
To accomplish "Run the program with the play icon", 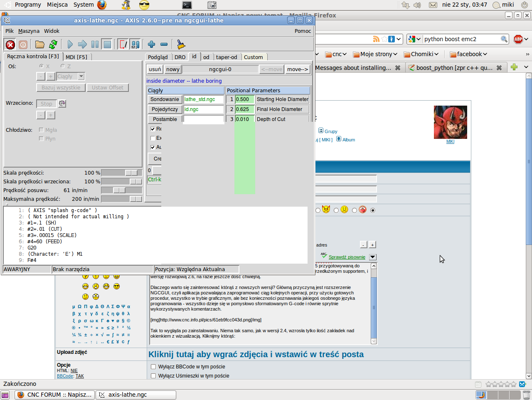I will pyautogui.click(x=70, y=44).
